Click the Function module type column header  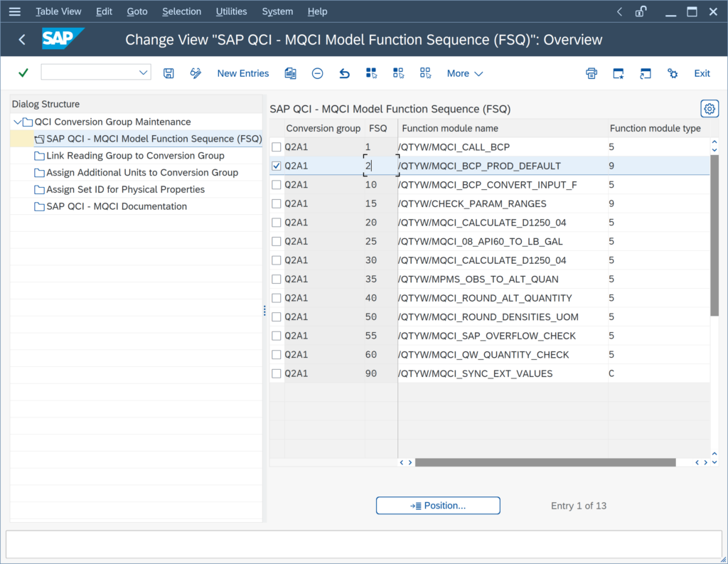[659, 128]
